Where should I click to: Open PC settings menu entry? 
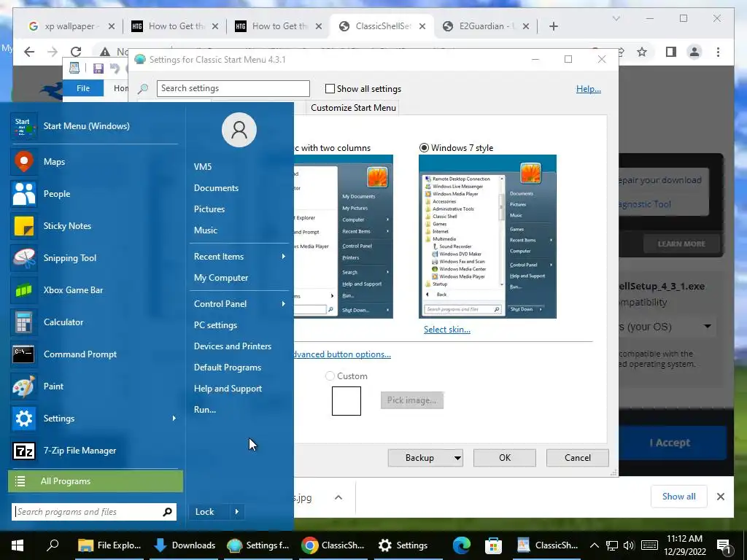click(215, 325)
